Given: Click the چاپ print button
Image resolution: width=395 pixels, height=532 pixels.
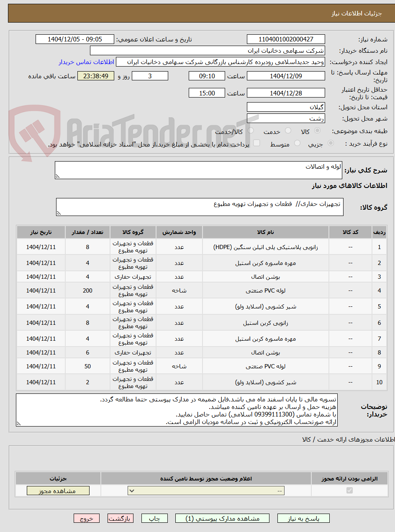Looking at the screenshot, I should [154, 518].
